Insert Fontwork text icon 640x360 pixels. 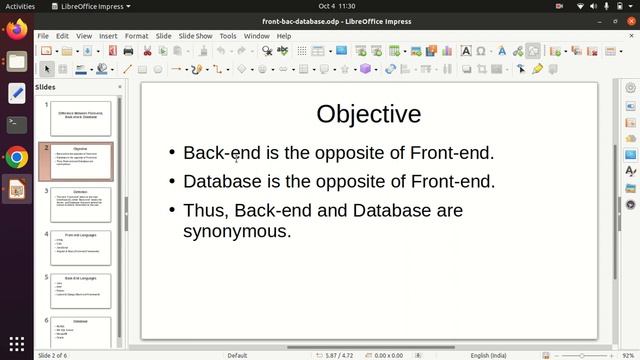tap(502, 51)
